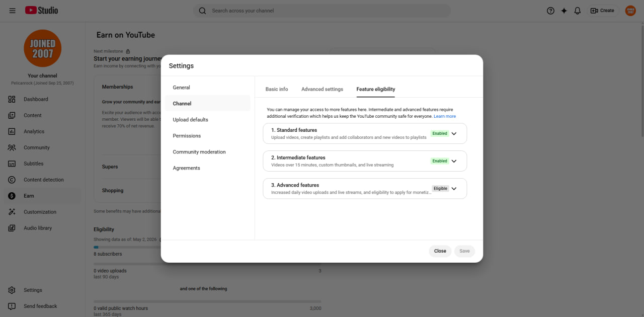
Task: Open the notifications bell
Action: coord(578,11)
